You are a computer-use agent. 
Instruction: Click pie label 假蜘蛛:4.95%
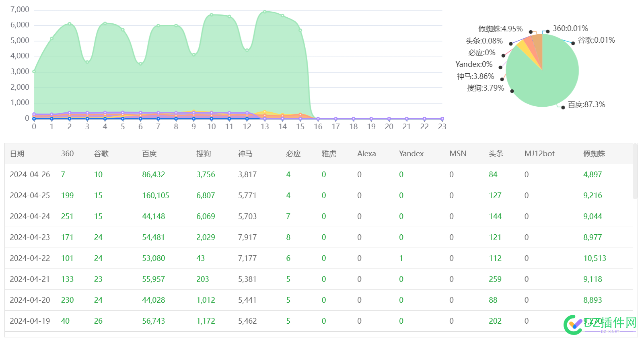[500, 29]
